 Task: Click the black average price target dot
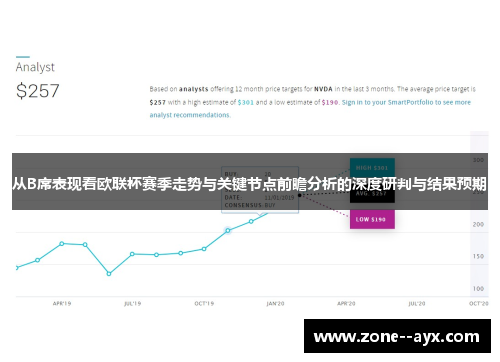click(299, 195)
